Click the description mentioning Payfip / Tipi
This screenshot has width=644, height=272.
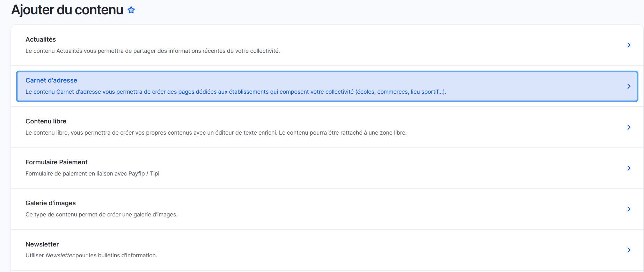click(x=92, y=174)
